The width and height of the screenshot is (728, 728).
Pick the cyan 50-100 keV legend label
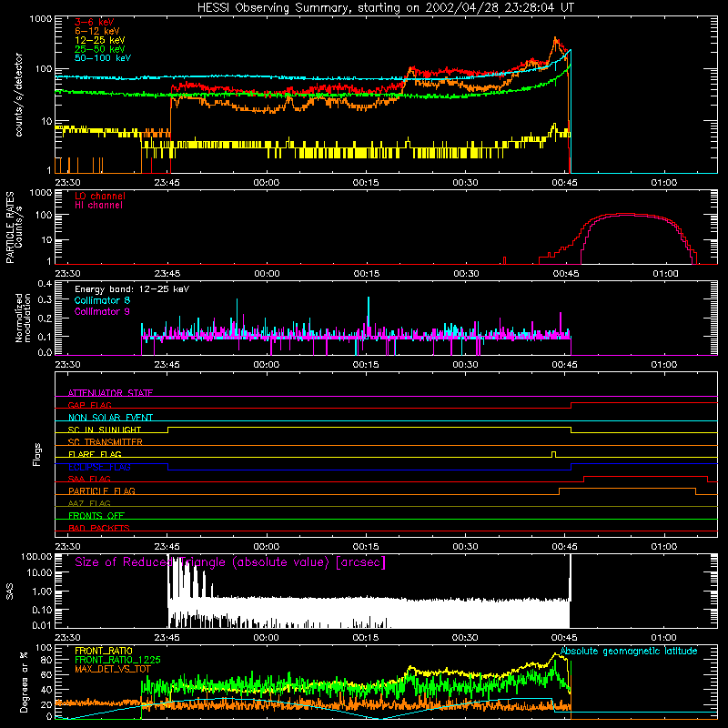coord(102,58)
